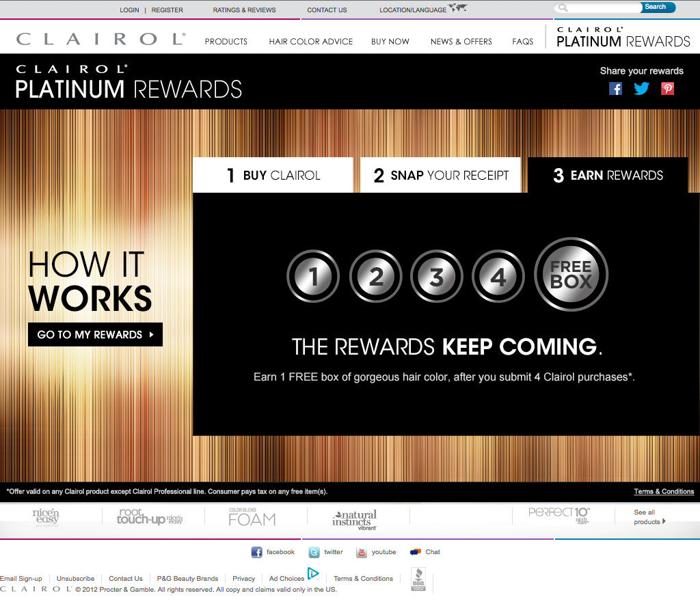Click the main Clairol logo
This screenshot has height=602, width=700.
(x=101, y=39)
